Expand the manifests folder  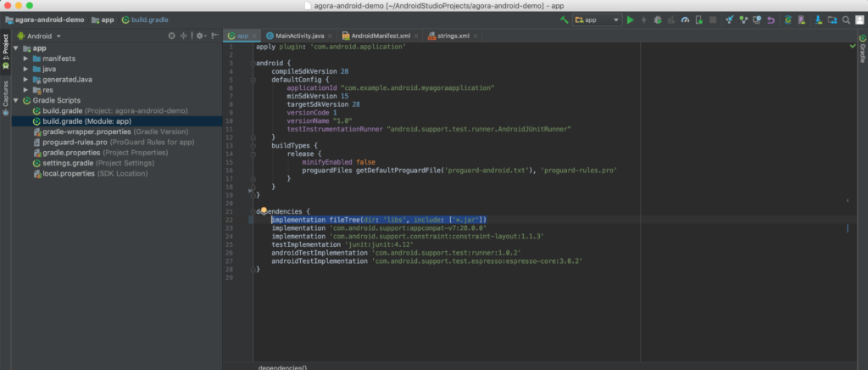coord(25,59)
